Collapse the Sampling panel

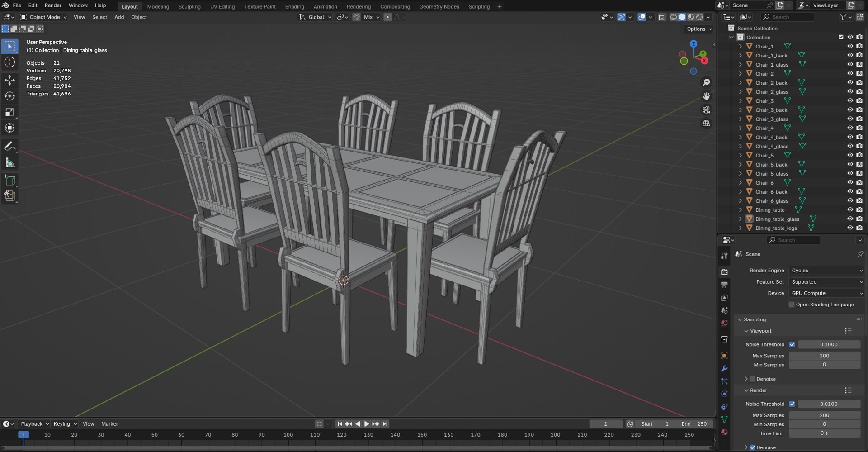[740, 319]
